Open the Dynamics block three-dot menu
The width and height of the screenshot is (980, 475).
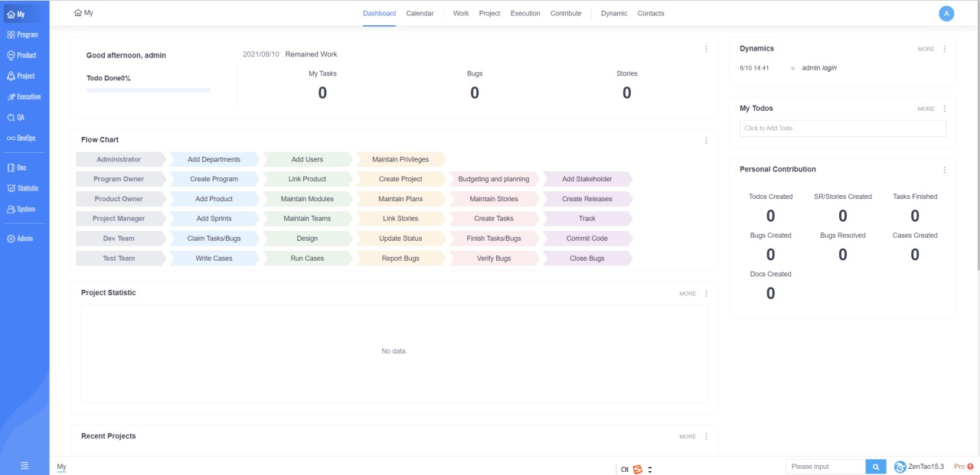[x=944, y=49]
